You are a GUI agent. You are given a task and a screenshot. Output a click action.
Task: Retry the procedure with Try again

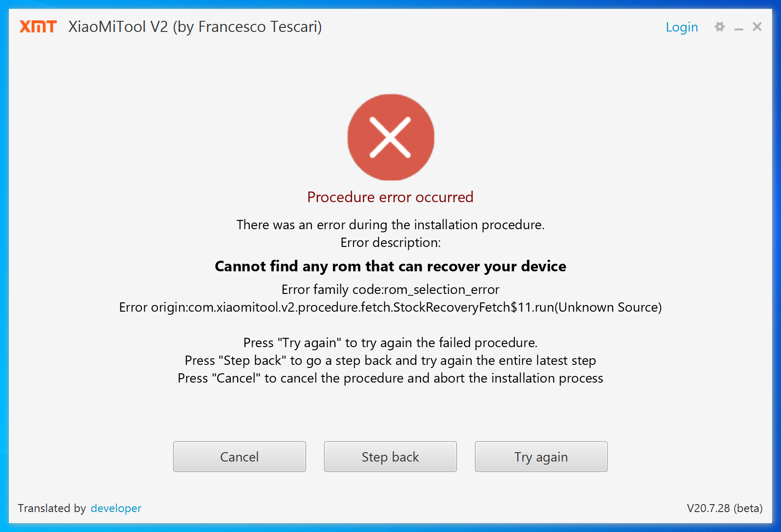point(541,457)
